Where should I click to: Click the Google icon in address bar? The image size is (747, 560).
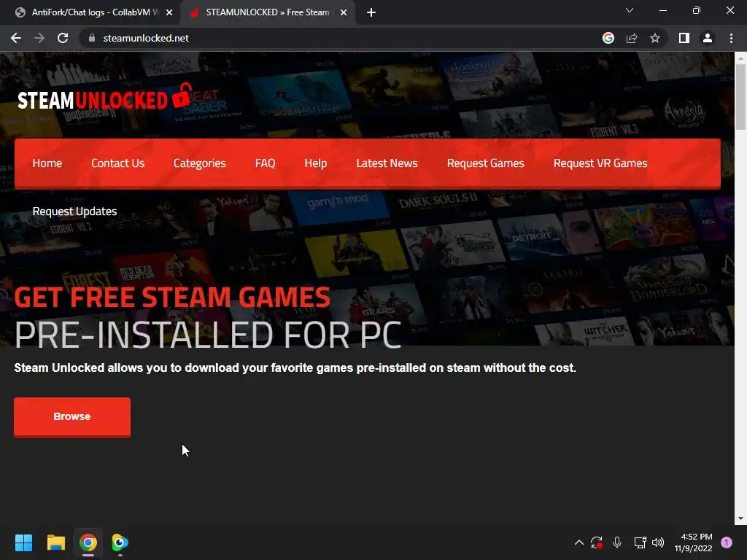(608, 38)
